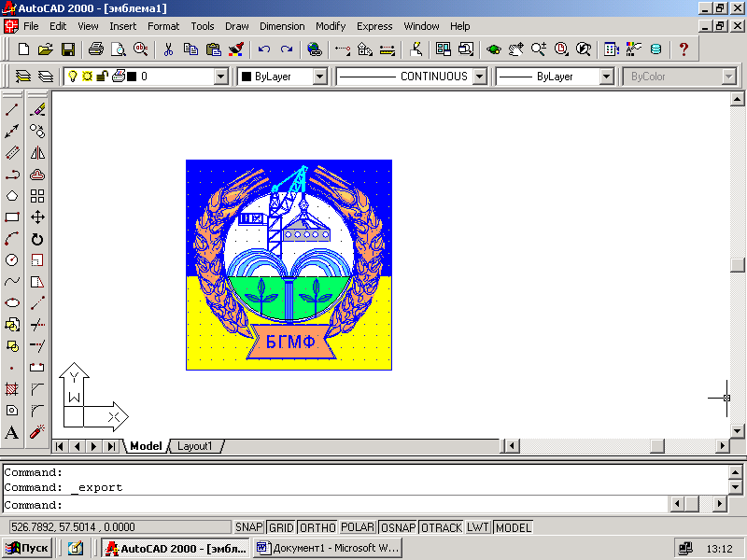
Task: Activate Match Properties paintbrush icon
Action: coord(236,49)
